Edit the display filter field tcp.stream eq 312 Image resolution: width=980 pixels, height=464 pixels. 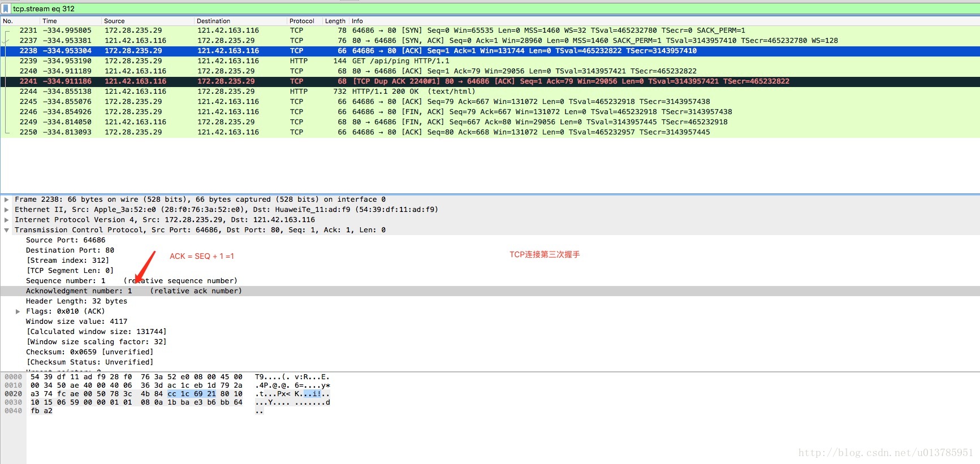[495, 8]
